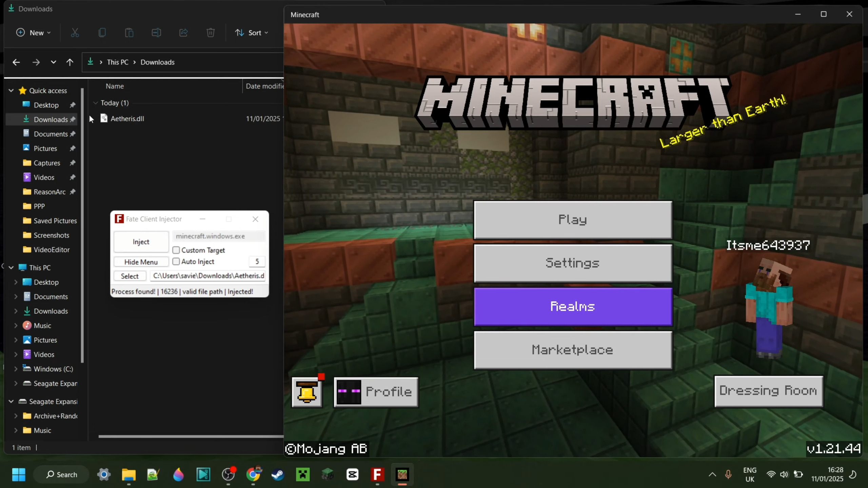Open Dressing Room in Minecraft
The width and height of the screenshot is (868, 488).
pos(768,391)
